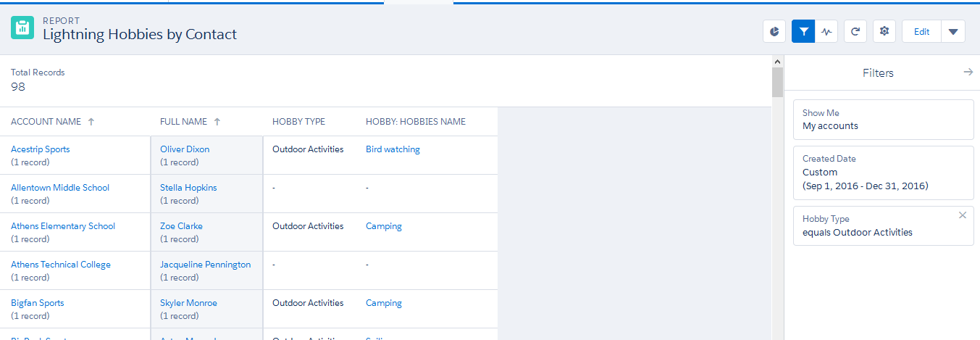The width and height of the screenshot is (980, 340).
Task: Open the Stella Hopkins contact link
Action: click(x=188, y=188)
